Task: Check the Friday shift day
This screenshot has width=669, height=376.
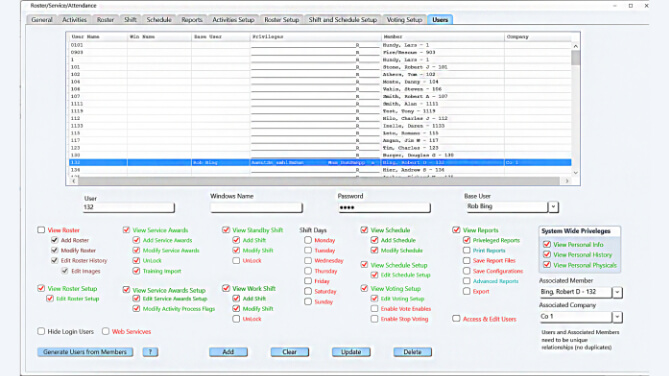Action: [x=308, y=281]
